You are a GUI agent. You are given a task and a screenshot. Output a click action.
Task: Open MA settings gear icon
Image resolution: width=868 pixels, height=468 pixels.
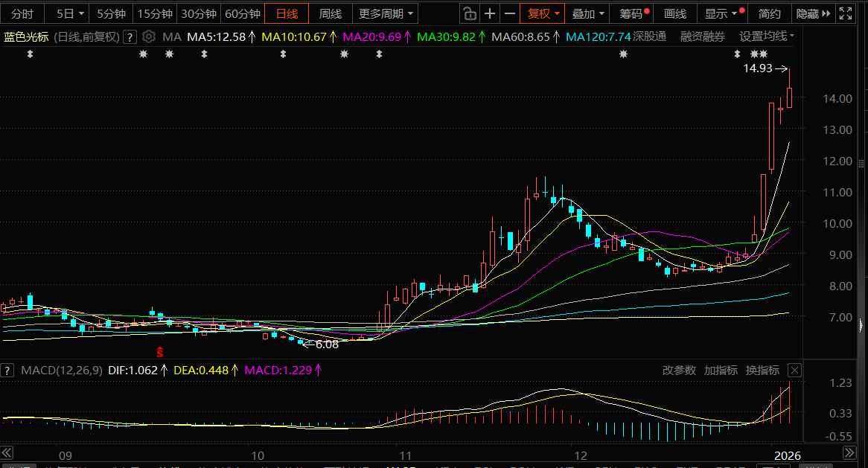click(148, 36)
